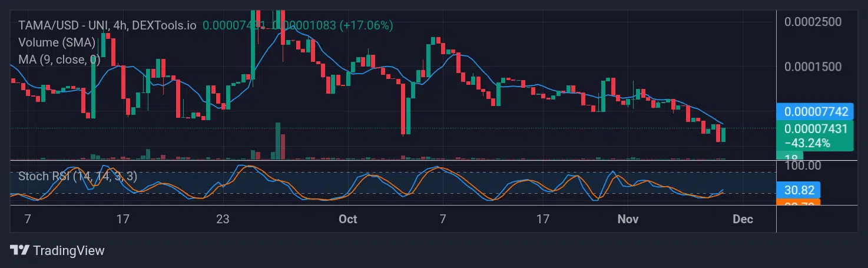This screenshot has height=268, width=868.
Task: Click the tallest green volume bar
Action: pyautogui.click(x=276, y=141)
